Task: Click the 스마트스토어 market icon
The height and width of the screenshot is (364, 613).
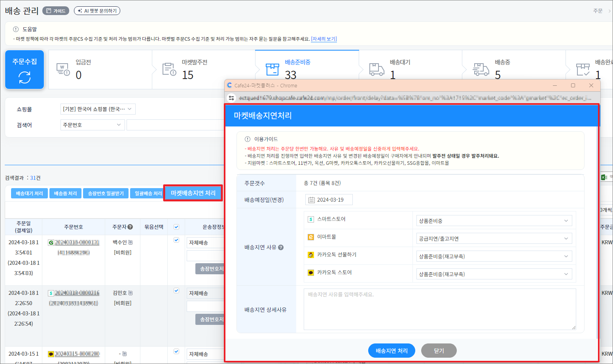Action: click(x=311, y=219)
